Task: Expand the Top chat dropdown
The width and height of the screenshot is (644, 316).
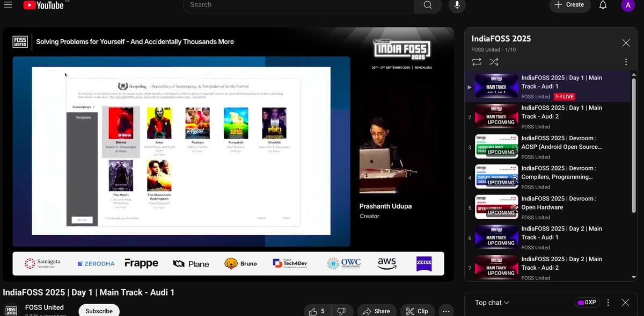Action: (x=492, y=303)
